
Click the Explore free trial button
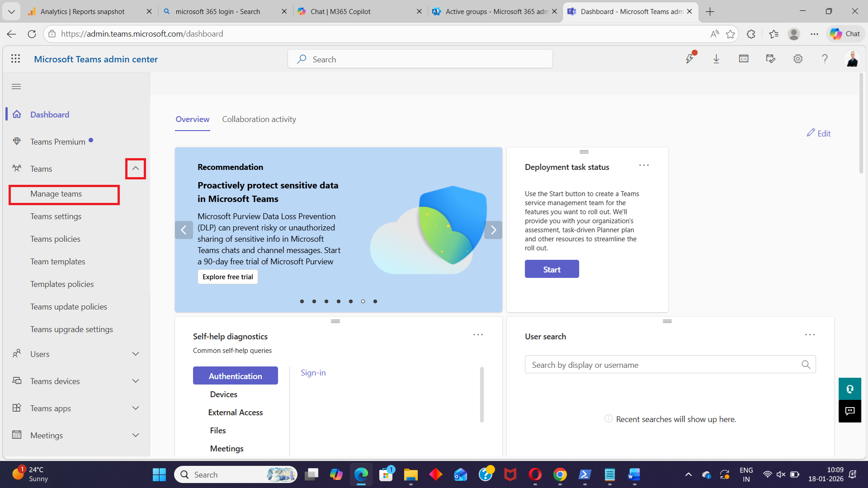click(x=227, y=277)
